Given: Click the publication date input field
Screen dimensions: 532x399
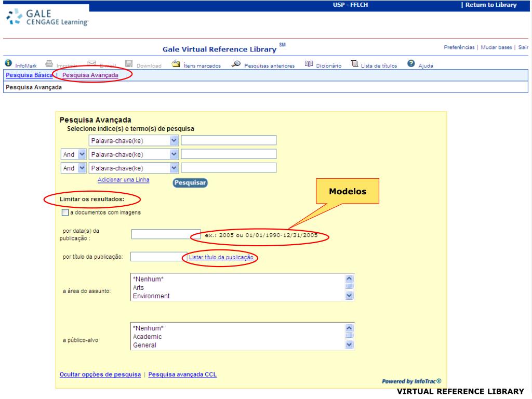Looking at the screenshot, I should point(166,234).
